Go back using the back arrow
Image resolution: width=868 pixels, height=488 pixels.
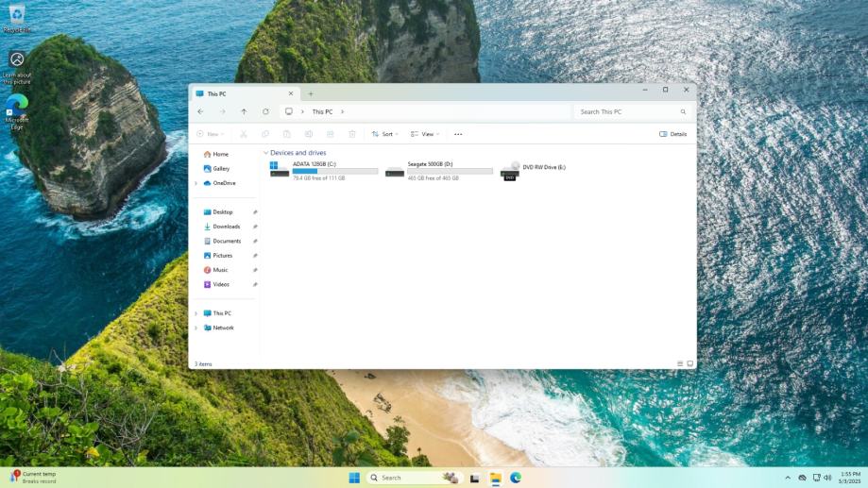click(200, 111)
